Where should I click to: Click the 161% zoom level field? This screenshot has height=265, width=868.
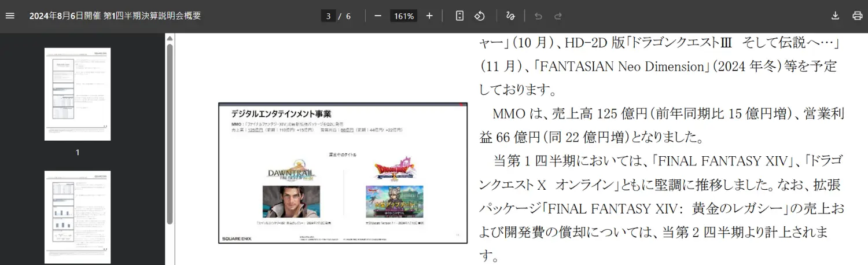pos(404,16)
